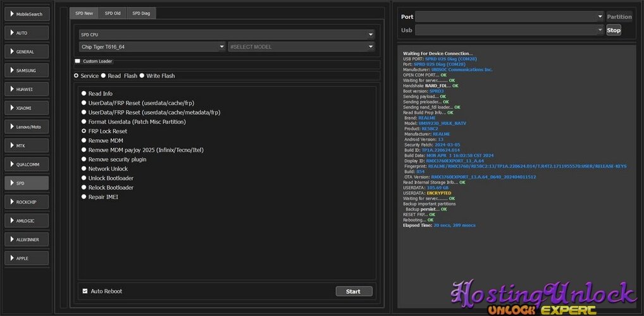The height and width of the screenshot is (316, 644).
Task: Open the HUAWEI sidebar section
Action: click(x=27, y=89)
